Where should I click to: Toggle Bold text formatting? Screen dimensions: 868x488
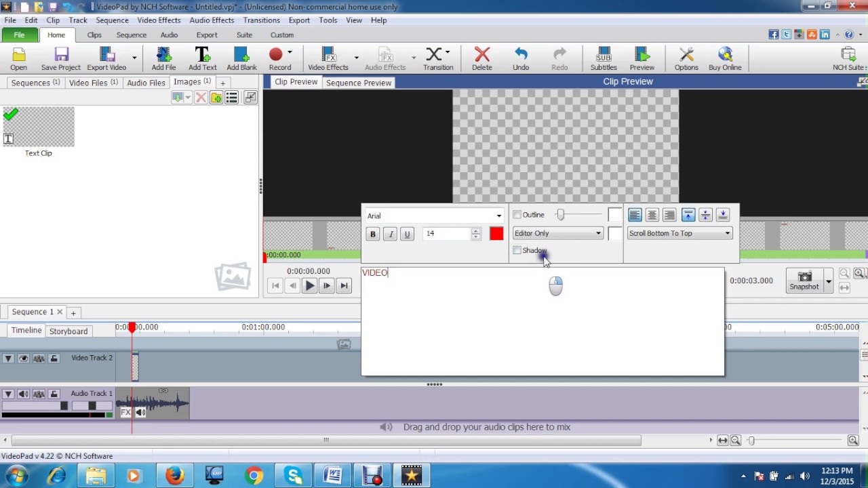(372, 234)
